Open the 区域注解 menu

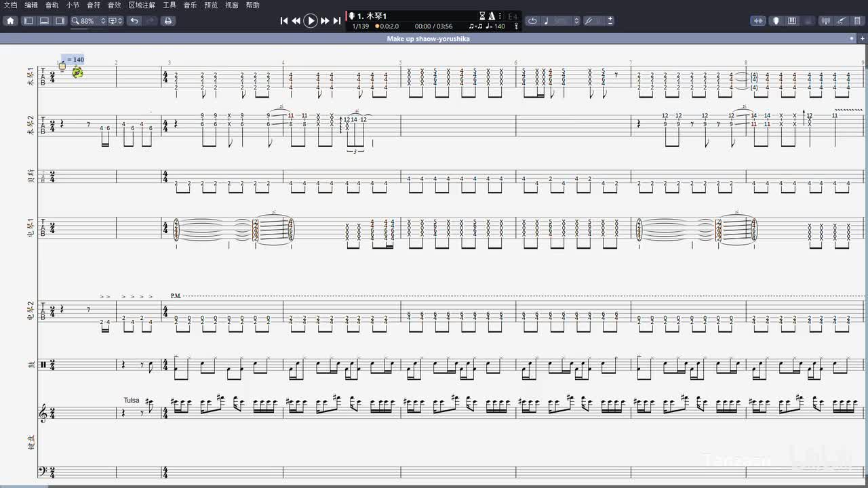[142, 5]
